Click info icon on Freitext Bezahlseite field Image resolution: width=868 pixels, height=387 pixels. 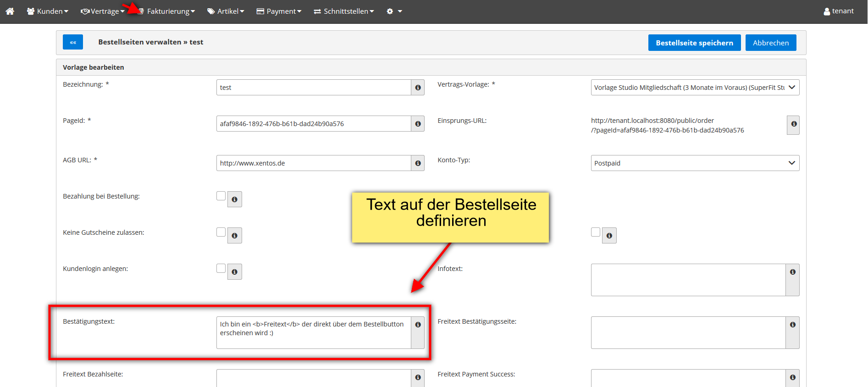(418, 378)
